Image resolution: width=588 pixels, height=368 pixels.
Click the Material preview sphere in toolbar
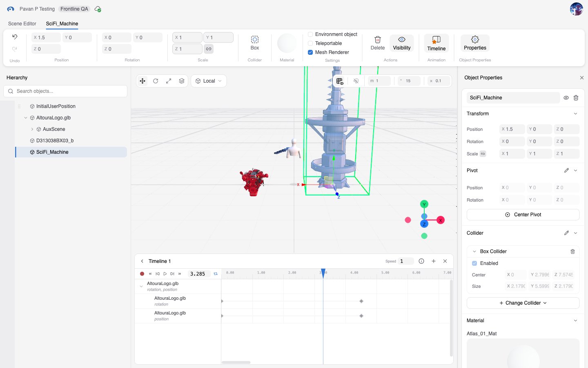[287, 43]
